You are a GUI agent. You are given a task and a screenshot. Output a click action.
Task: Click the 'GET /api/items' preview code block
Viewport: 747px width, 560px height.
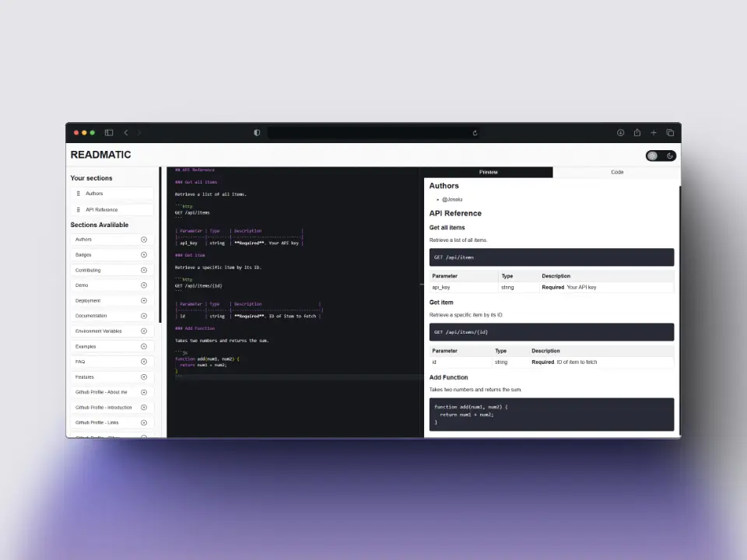pos(552,257)
